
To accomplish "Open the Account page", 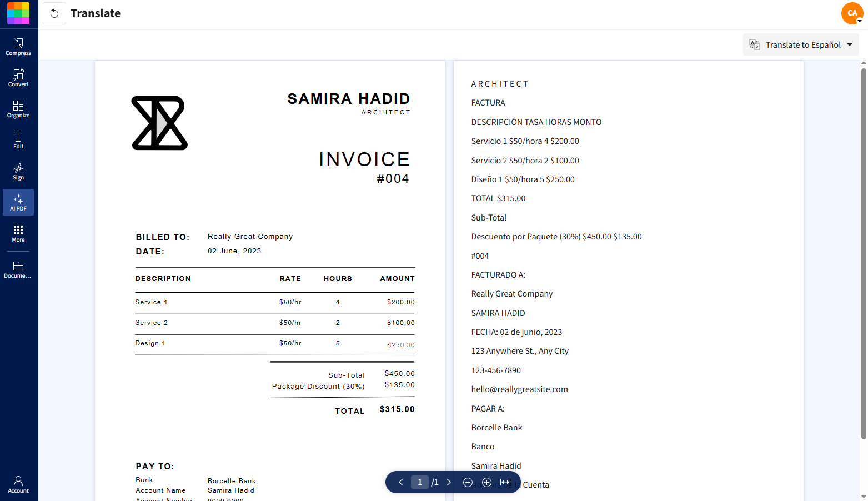I will 18,484.
